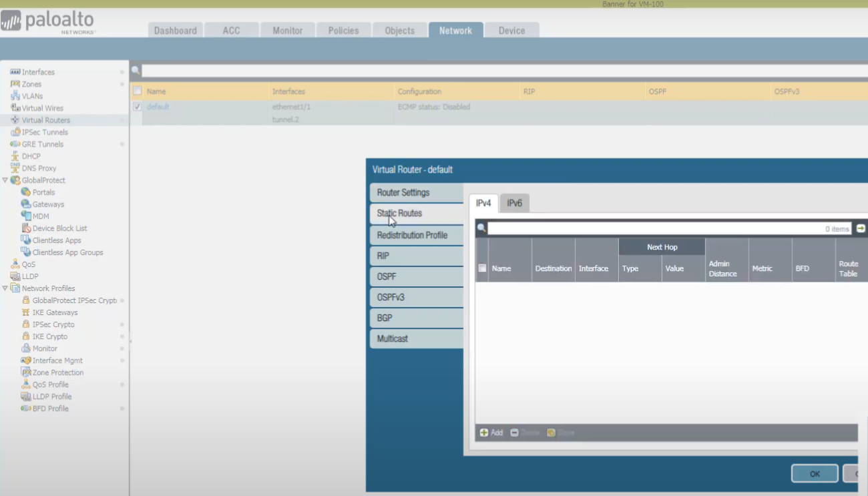Open Zones via its sidebar icon
868x496 pixels.
tap(15, 84)
